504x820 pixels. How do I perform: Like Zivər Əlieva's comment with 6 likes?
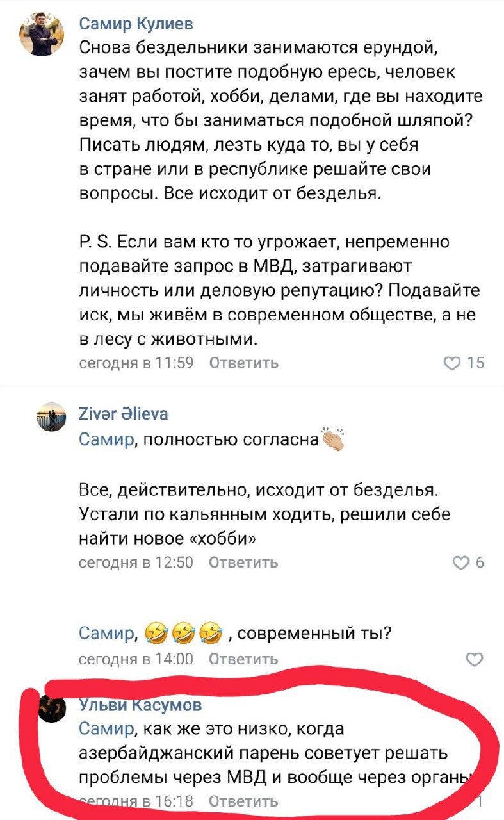point(461,563)
